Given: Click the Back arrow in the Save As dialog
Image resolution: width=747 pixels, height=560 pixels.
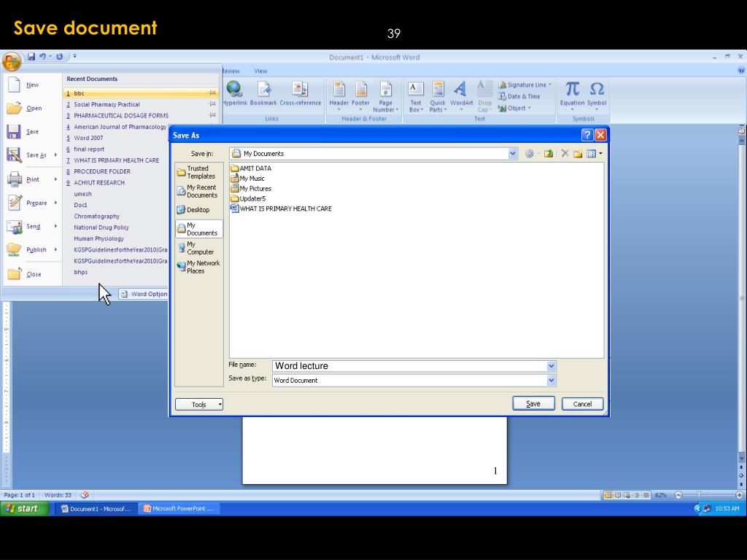Looking at the screenshot, I should coord(529,153).
